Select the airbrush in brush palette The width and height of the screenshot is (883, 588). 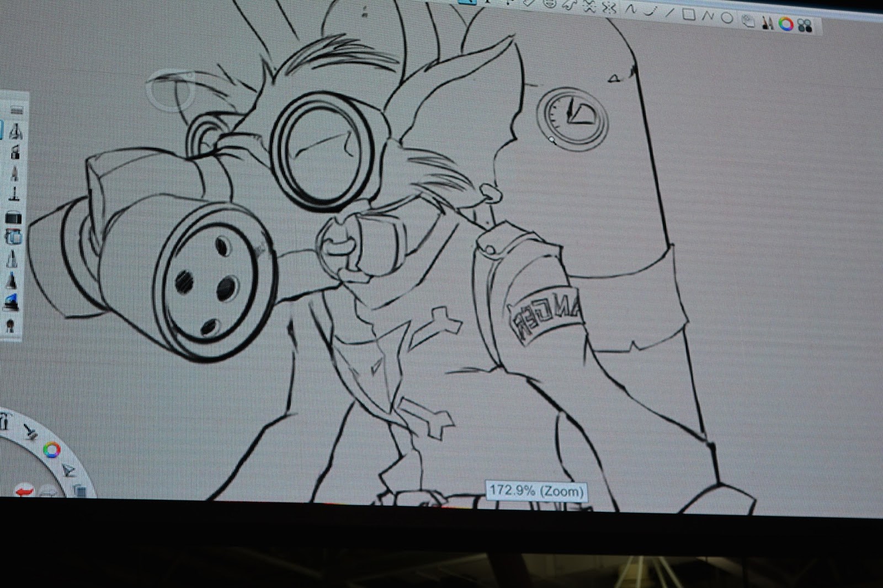(15, 152)
